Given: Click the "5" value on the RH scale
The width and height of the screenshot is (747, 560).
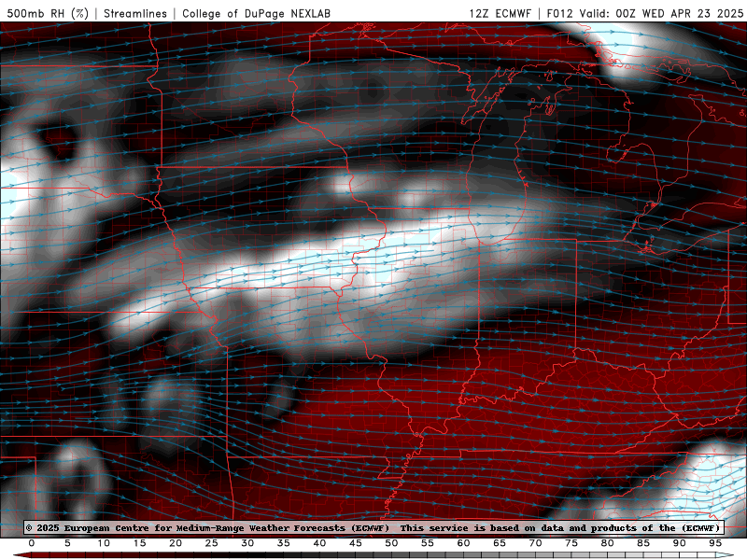Looking at the screenshot, I should click(x=67, y=543).
